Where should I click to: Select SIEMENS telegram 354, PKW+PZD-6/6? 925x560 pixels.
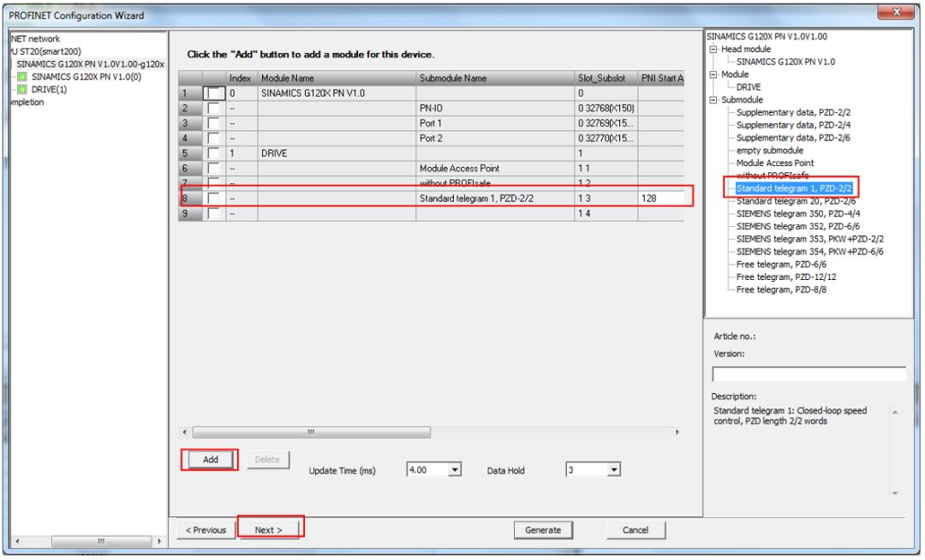click(810, 252)
